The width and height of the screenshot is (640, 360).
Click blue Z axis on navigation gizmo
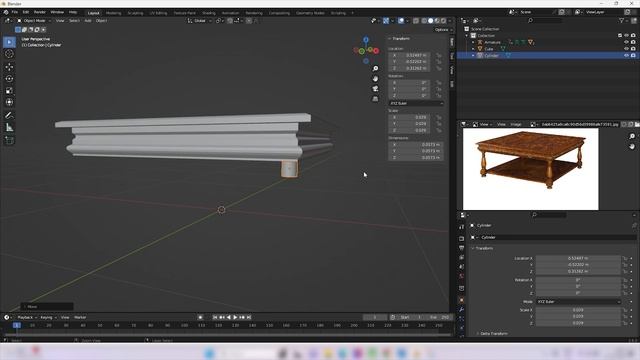pyautogui.click(x=366, y=40)
